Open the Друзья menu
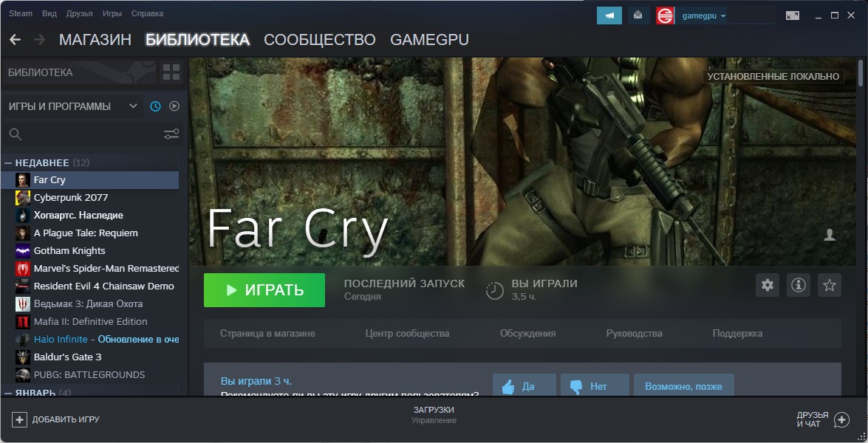 [79, 13]
